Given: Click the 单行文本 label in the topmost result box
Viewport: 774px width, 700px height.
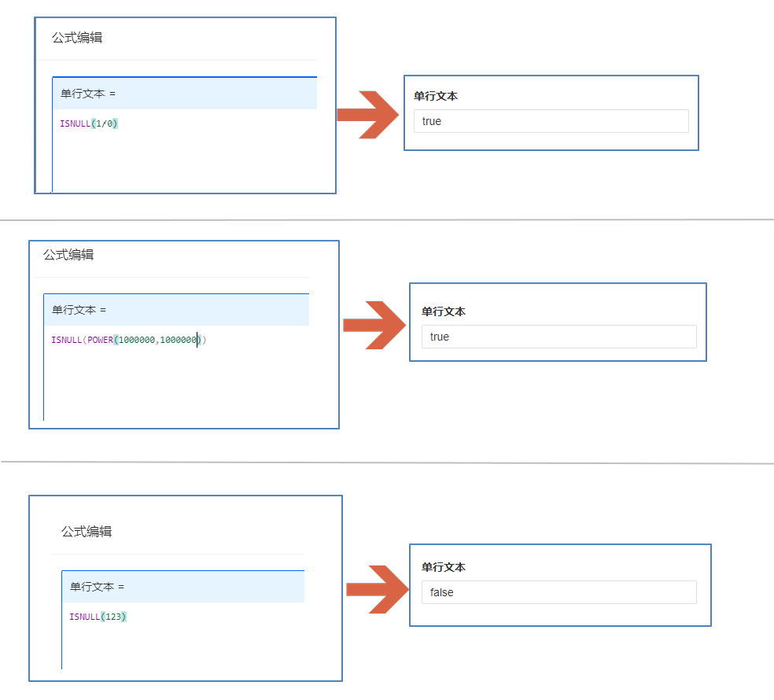Looking at the screenshot, I should click(x=436, y=96).
